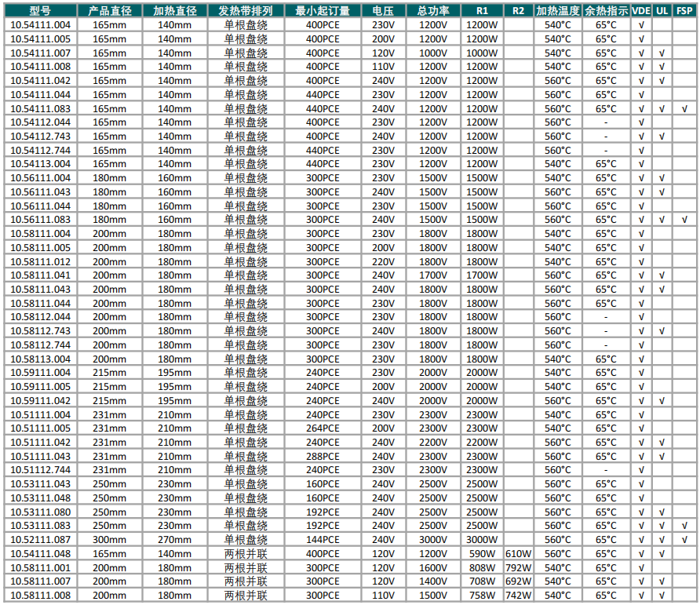
Task: Click FSP checkmark in row 10.54111.083
Action: click(684, 108)
